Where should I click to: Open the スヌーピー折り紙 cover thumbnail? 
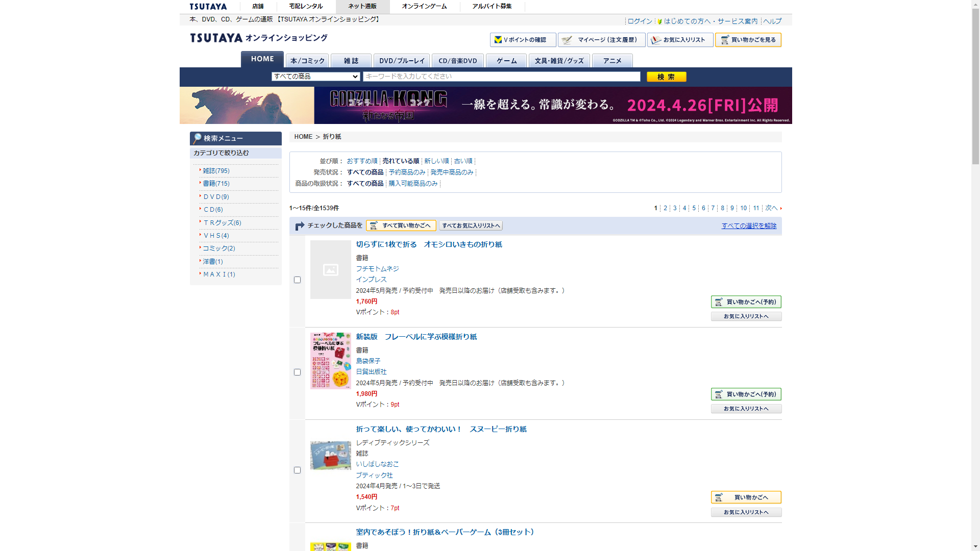pyautogui.click(x=331, y=455)
